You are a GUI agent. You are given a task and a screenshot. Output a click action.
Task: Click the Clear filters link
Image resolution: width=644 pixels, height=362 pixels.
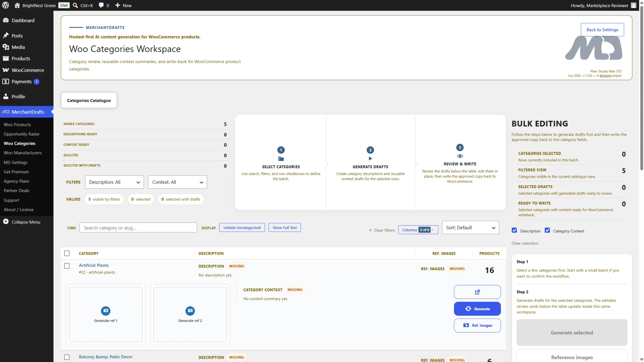382,230
